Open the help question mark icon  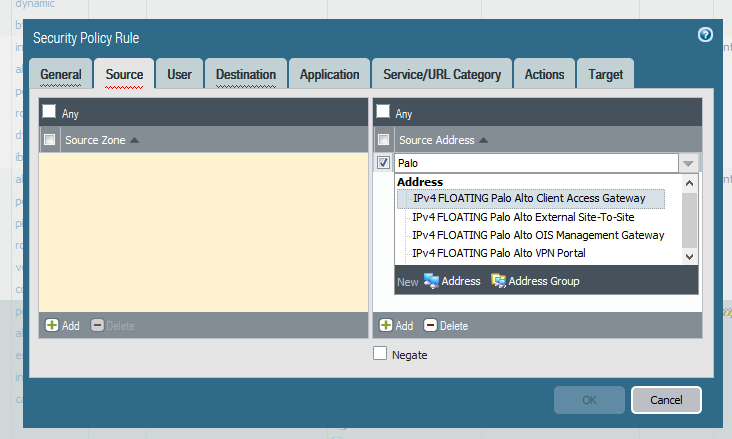[x=705, y=35]
